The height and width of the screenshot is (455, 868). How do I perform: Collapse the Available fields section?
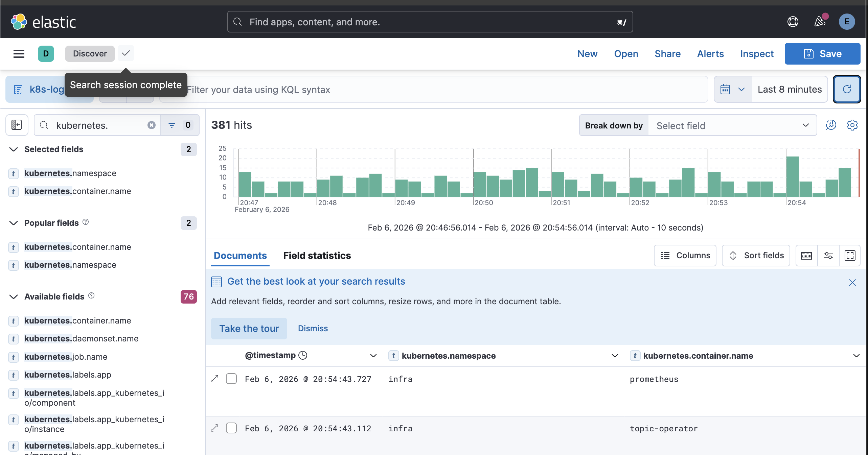click(14, 297)
